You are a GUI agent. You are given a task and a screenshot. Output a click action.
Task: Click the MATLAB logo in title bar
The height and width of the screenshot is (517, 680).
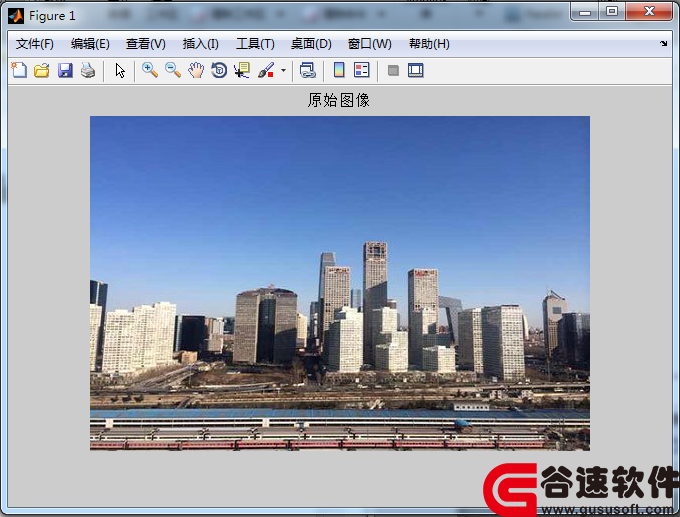click(16, 16)
